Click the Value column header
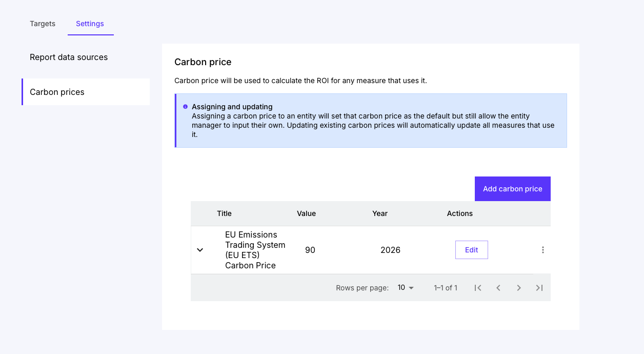Image resolution: width=644 pixels, height=354 pixels. coord(306,213)
